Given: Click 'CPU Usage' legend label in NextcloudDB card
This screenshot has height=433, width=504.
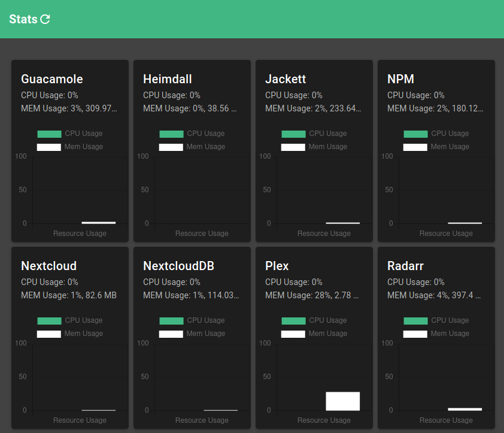Looking at the screenshot, I should [206, 320].
